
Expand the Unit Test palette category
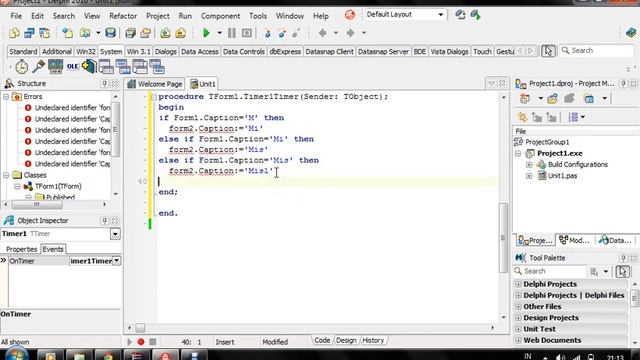tap(518, 329)
